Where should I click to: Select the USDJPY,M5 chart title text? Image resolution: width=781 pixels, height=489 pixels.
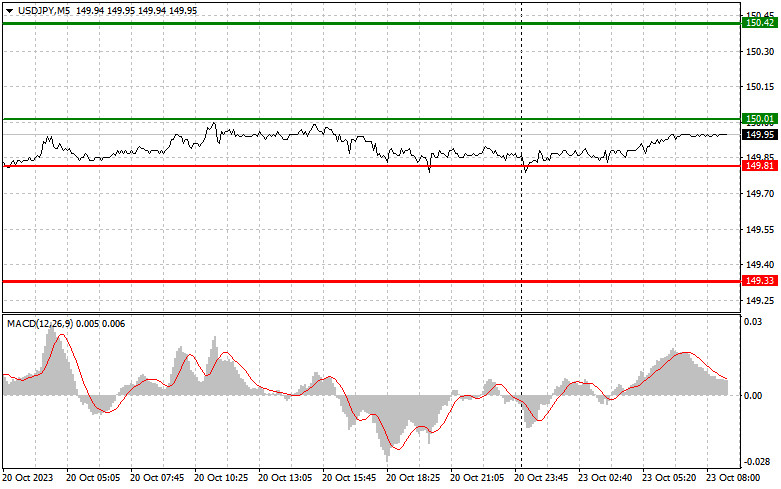[44, 10]
